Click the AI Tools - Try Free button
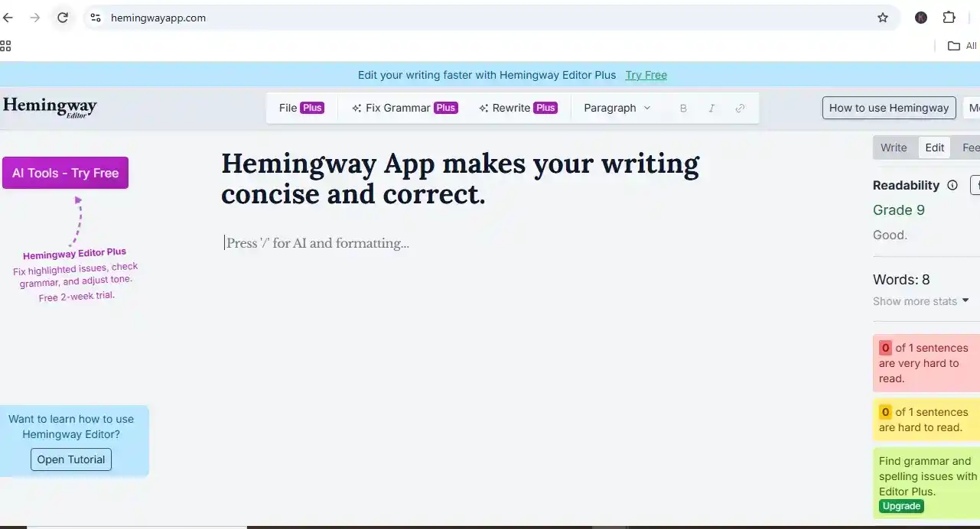 (x=65, y=173)
